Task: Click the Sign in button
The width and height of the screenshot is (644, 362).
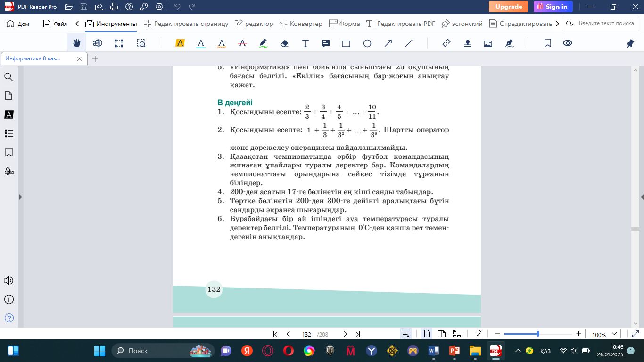Action: pyautogui.click(x=553, y=7)
